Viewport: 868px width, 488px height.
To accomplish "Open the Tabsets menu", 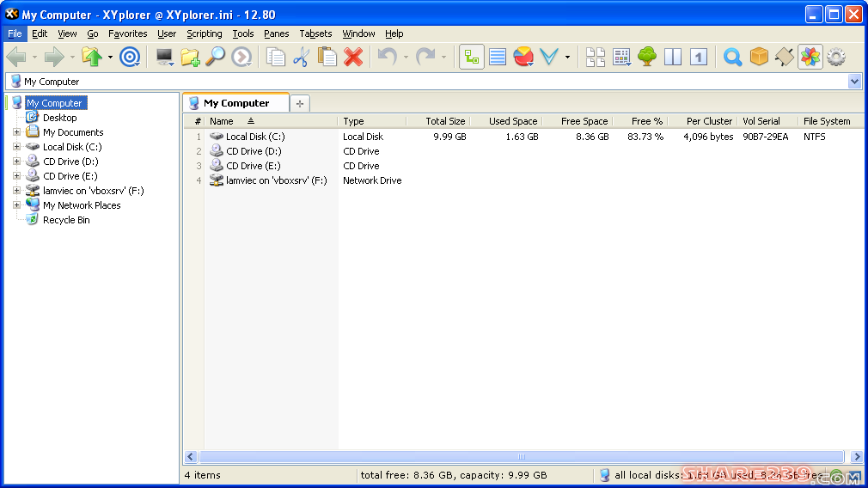I will click(315, 34).
